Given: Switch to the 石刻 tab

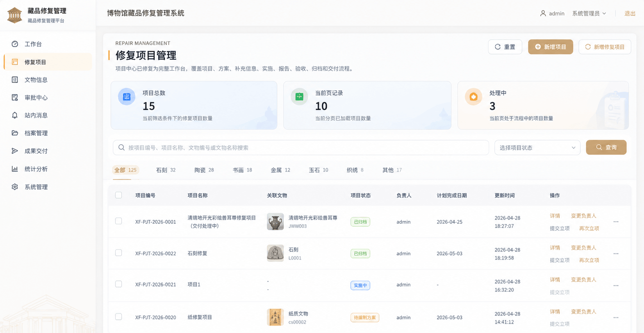Looking at the screenshot, I should pos(166,170).
